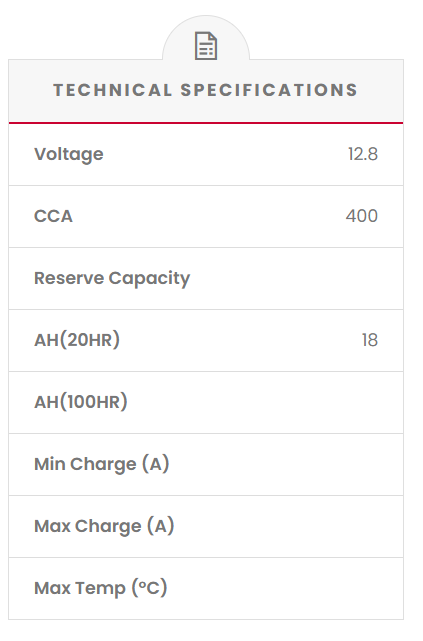
Task: Select the Reserve Capacity row
Action: coord(206,278)
